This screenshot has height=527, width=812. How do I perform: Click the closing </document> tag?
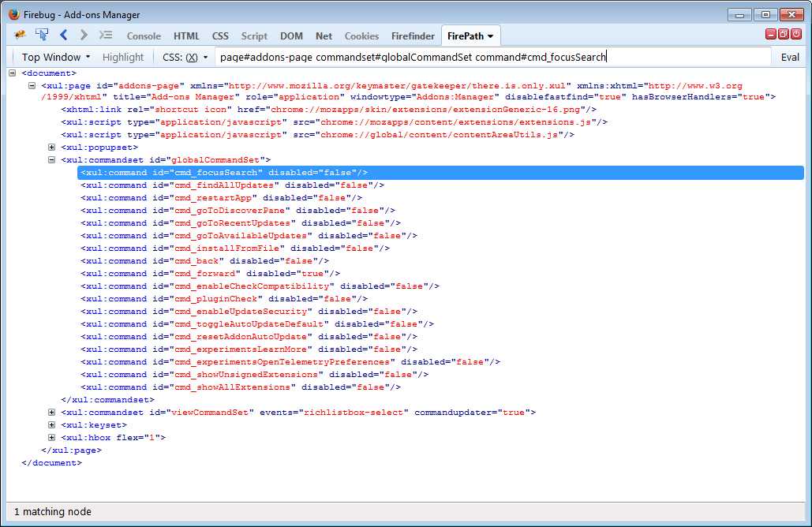coord(52,463)
